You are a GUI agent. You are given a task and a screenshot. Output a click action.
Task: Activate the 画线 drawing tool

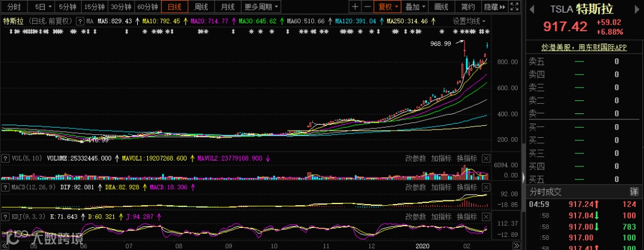point(441,7)
